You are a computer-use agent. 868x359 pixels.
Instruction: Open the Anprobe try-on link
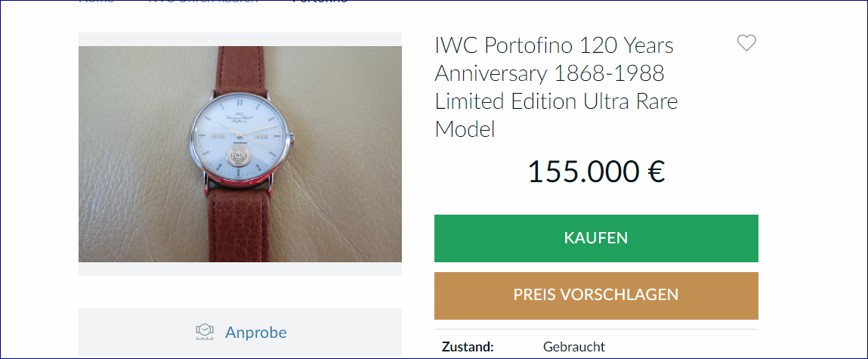(x=256, y=333)
